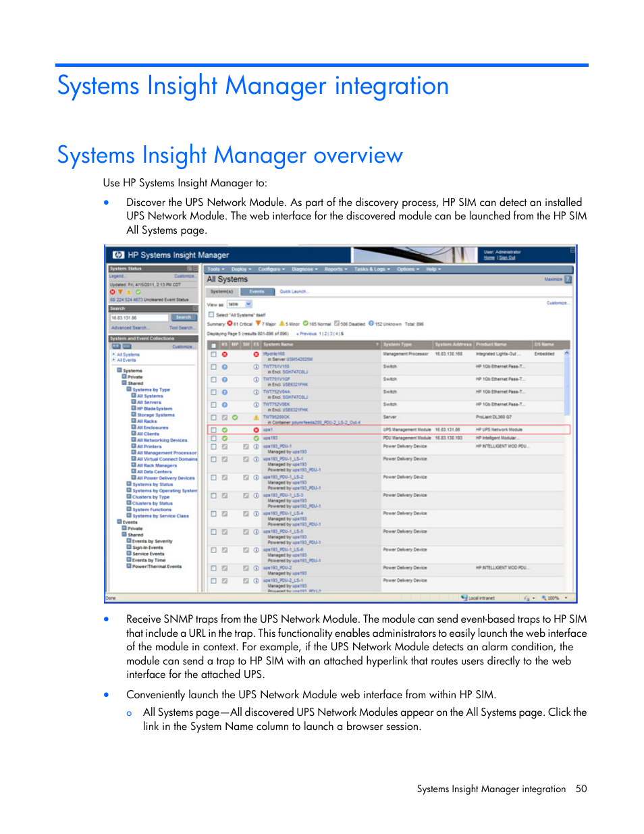Image resolution: width=644 pixels, height=834 pixels.
Task: Collapse the Search panel using its header icon
Action: [x=196, y=308]
